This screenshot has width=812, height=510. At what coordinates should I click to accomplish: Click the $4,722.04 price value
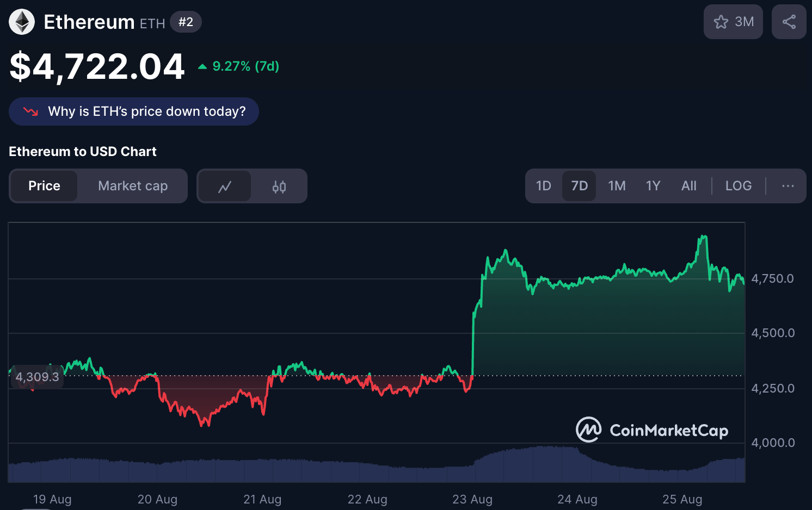point(97,67)
